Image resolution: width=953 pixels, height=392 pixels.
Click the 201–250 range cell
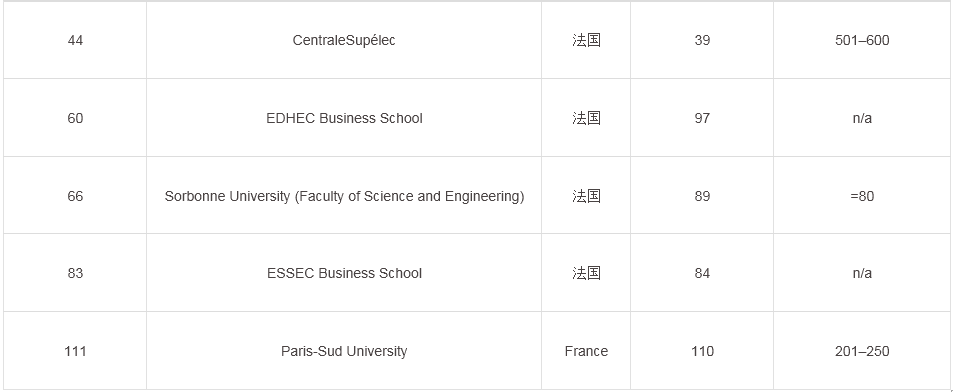click(862, 351)
